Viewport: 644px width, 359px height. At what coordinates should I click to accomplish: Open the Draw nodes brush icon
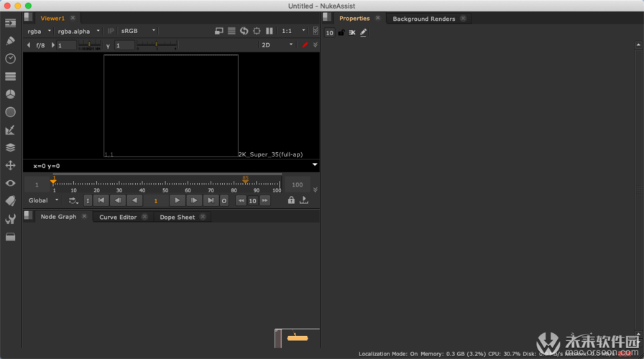pyautogui.click(x=10, y=41)
